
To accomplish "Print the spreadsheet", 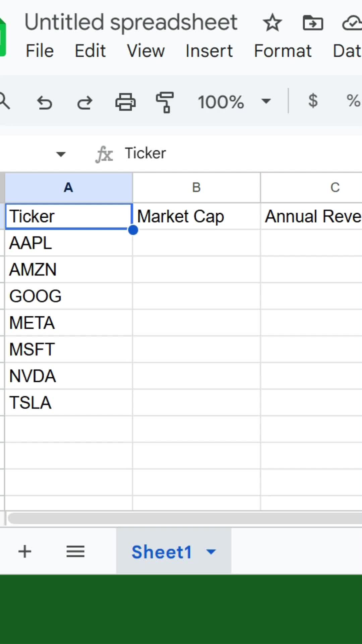I will coord(125,102).
